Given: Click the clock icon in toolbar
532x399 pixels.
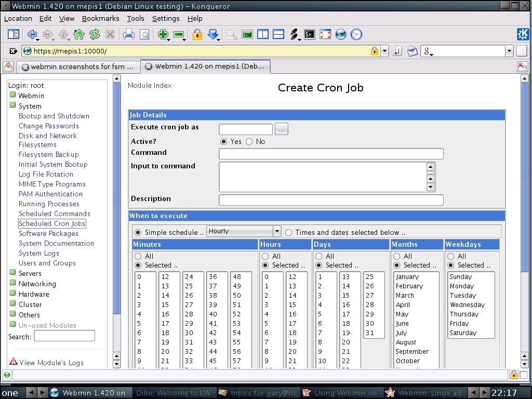Looking at the screenshot, I should pos(356,34).
